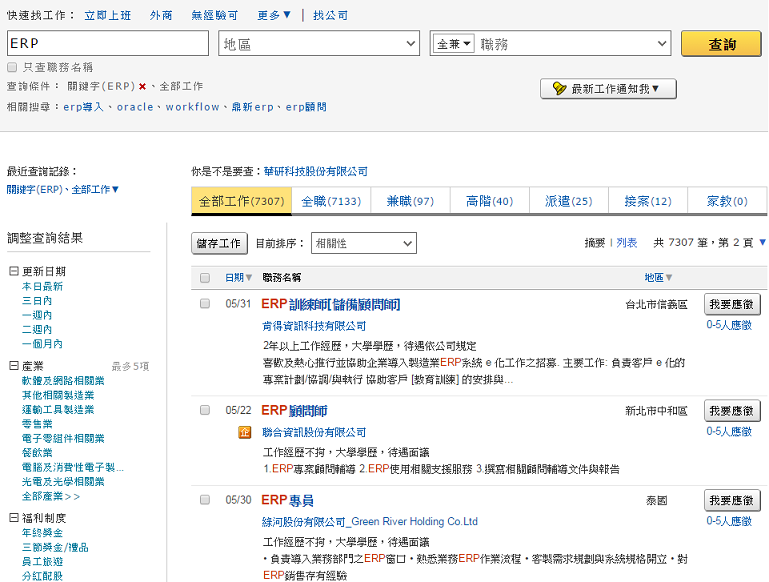769x582 pixels.
Task: Sort results by 地區 column arrow
Action: 668,278
